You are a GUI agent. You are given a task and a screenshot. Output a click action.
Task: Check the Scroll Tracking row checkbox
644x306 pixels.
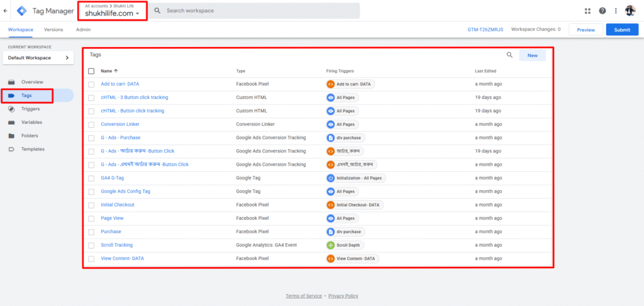[x=91, y=245]
